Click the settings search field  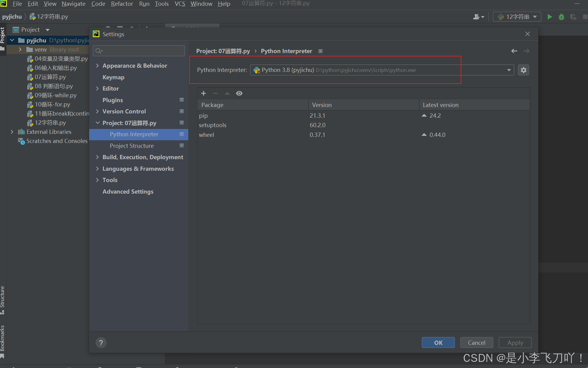click(139, 51)
